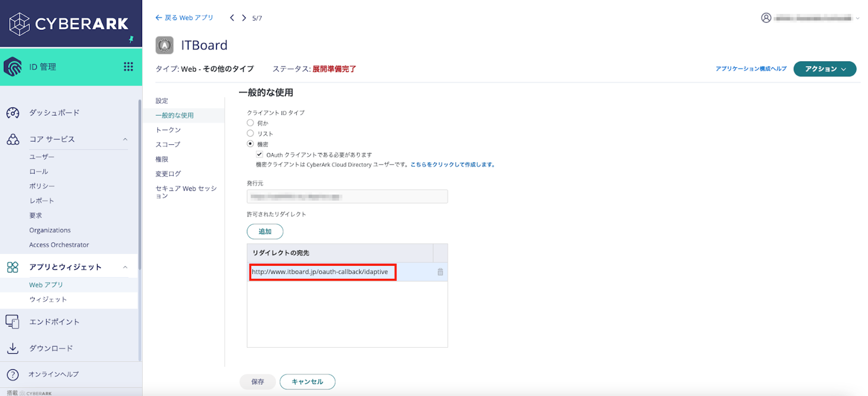Click the trash icon beside redirect URL
The height and width of the screenshot is (396, 868).
440,272
